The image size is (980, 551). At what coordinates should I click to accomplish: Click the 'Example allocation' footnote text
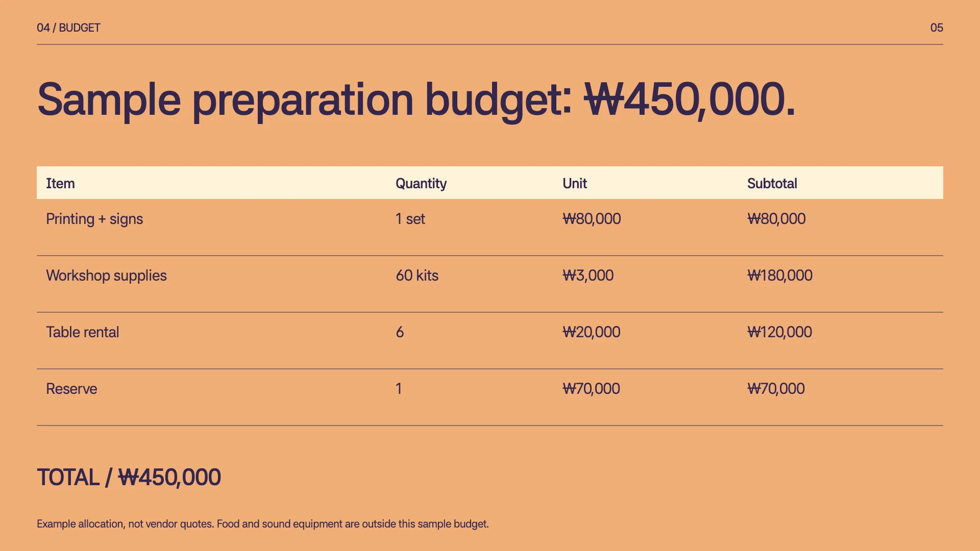(x=263, y=524)
